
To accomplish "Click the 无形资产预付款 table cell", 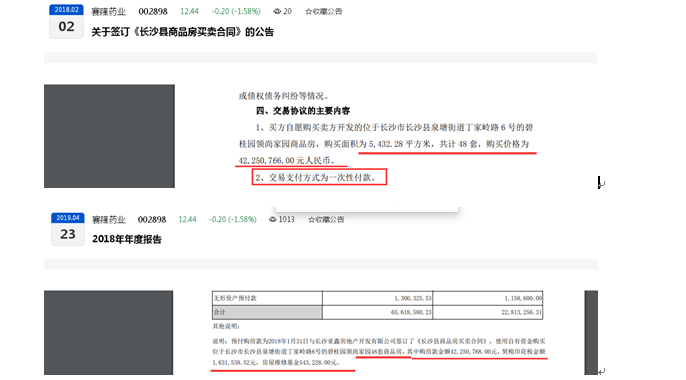I will [x=267, y=298].
